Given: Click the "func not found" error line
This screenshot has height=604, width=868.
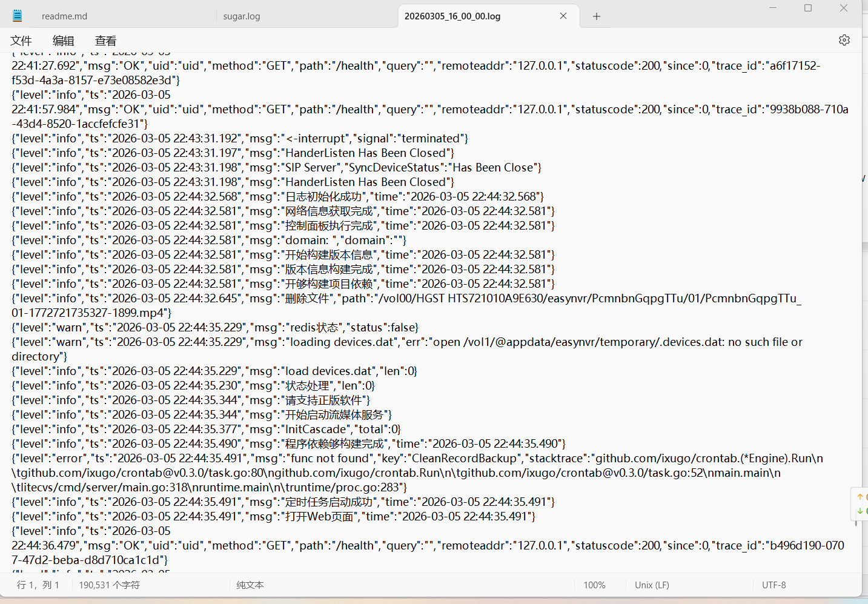Looking at the screenshot, I should (417, 473).
